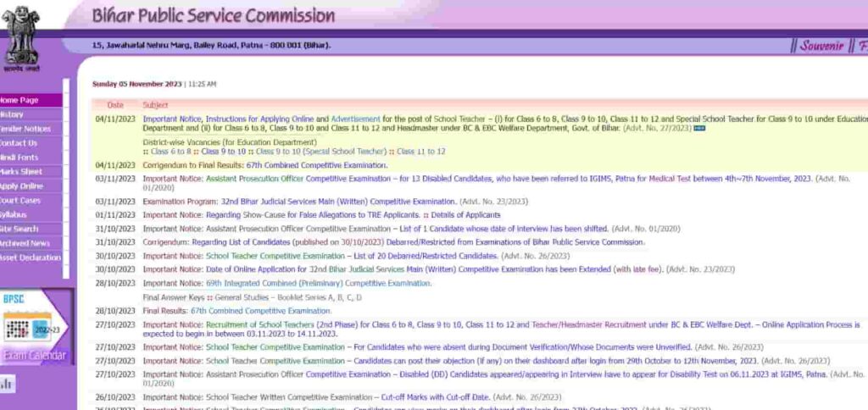Click the Patna address line in header
868x410 pixels.
(x=211, y=46)
